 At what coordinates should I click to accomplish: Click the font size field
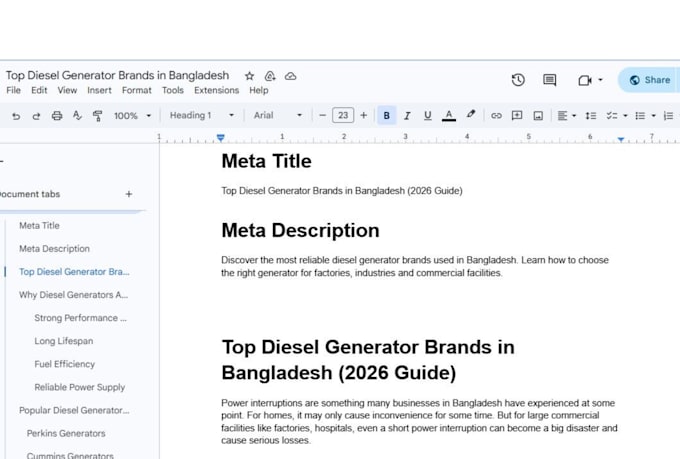pyautogui.click(x=343, y=115)
